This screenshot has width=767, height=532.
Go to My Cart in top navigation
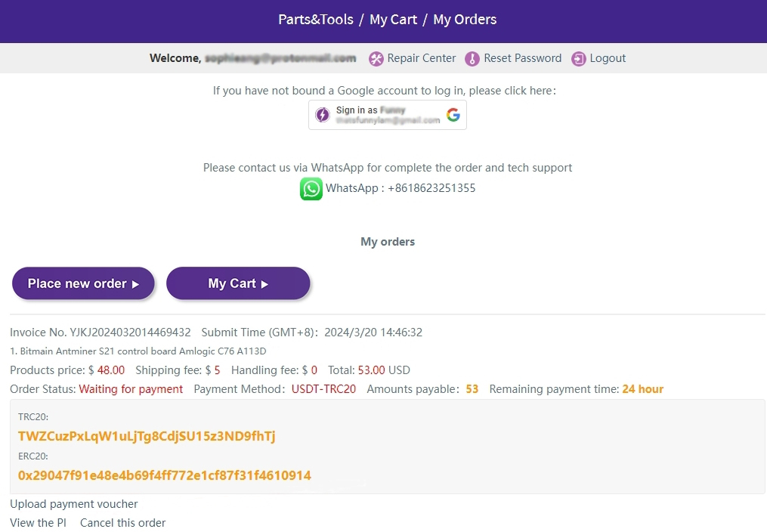[x=393, y=20]
